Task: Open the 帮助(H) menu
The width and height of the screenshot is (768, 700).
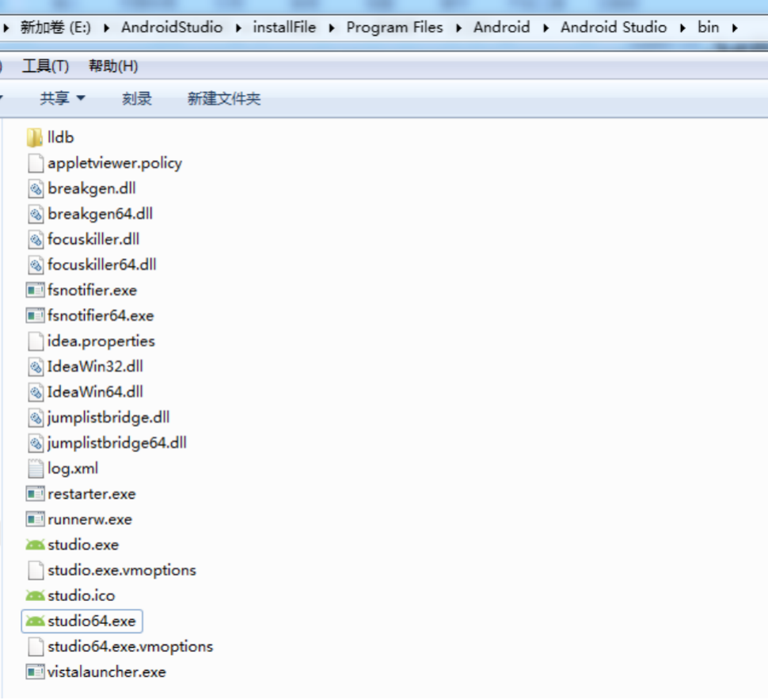Action: 113,67
